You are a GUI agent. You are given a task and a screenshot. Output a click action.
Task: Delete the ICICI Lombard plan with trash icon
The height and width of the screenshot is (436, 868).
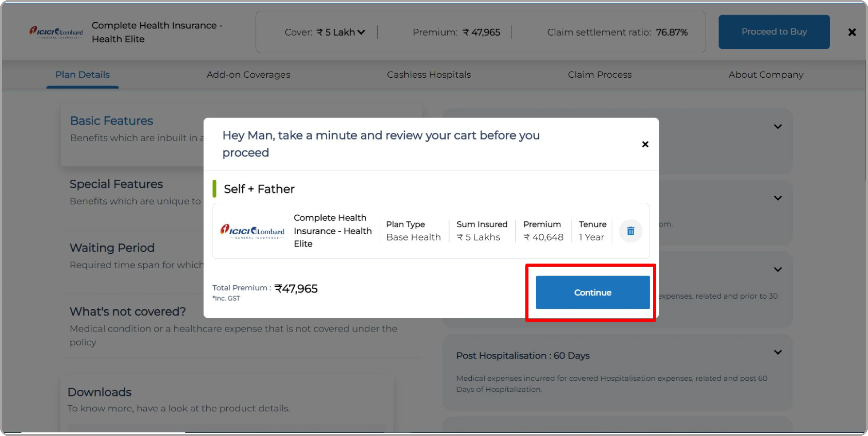click(x=630, y=231)
